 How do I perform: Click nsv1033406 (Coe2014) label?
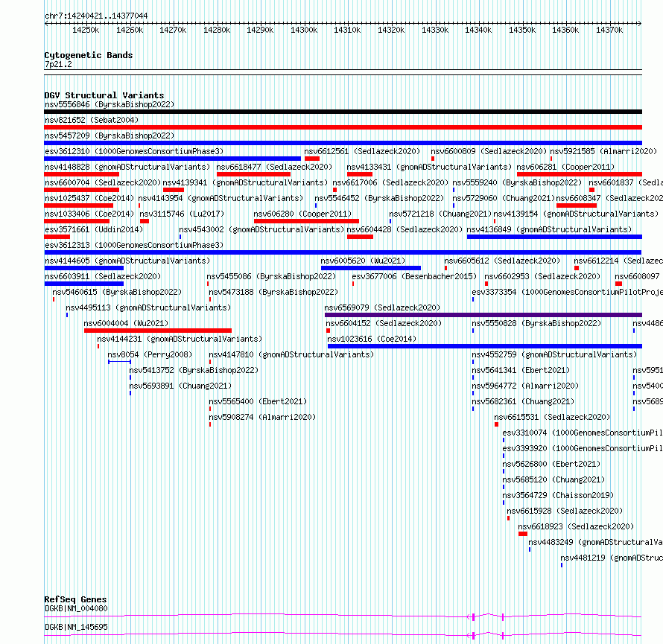tap(89, 214)
